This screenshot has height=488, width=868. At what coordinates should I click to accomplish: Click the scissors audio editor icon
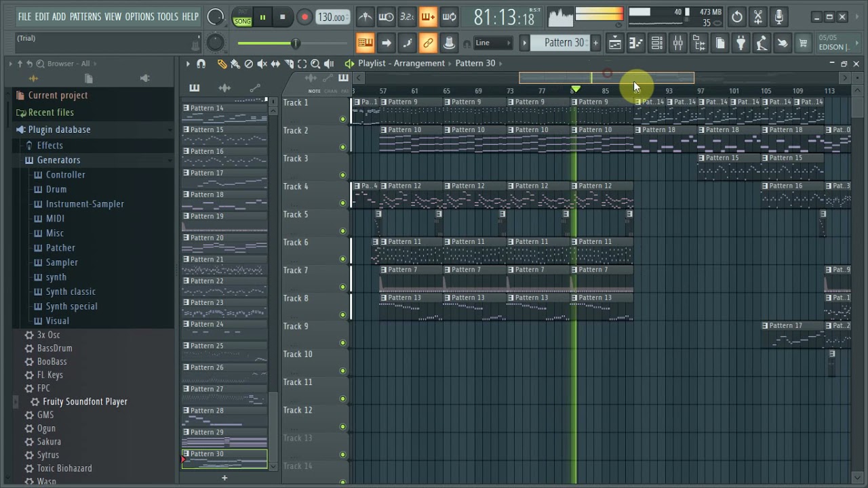tap(758, 17)
